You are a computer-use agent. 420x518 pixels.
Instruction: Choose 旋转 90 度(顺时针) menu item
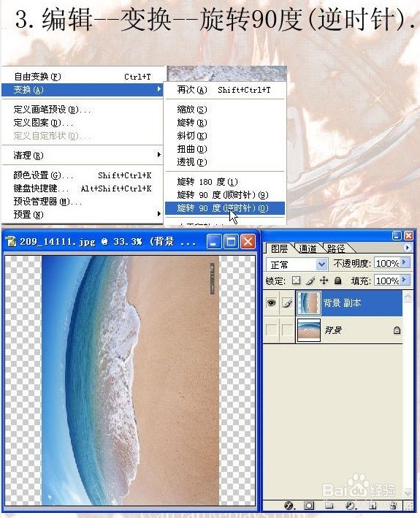[224, 195]
